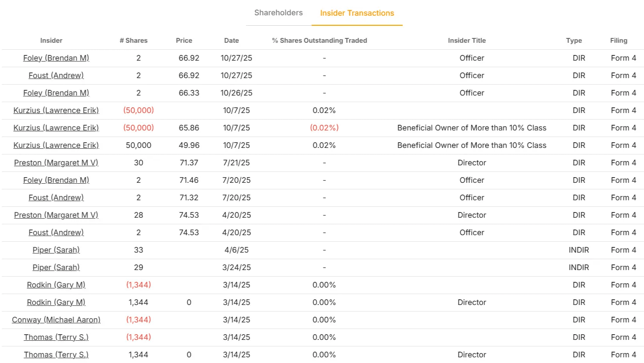
Task: Click Preston (Margaret M V) link dated 7/21/25
Action: tap(56, 163)
